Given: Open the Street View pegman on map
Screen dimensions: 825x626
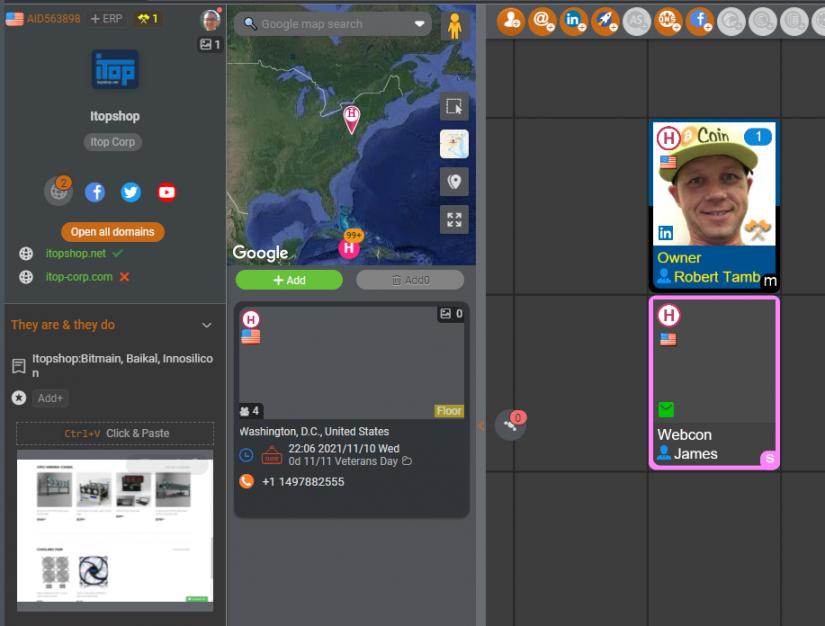Looking at the screenshot, I should pyautogui.click(x=455, y=25).
